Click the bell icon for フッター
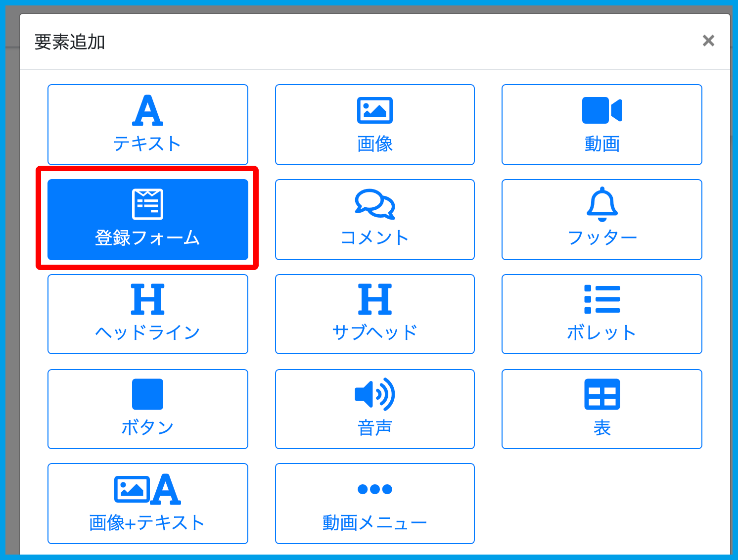This screenshot has height=560, width=738. click(x=601, y=204)
